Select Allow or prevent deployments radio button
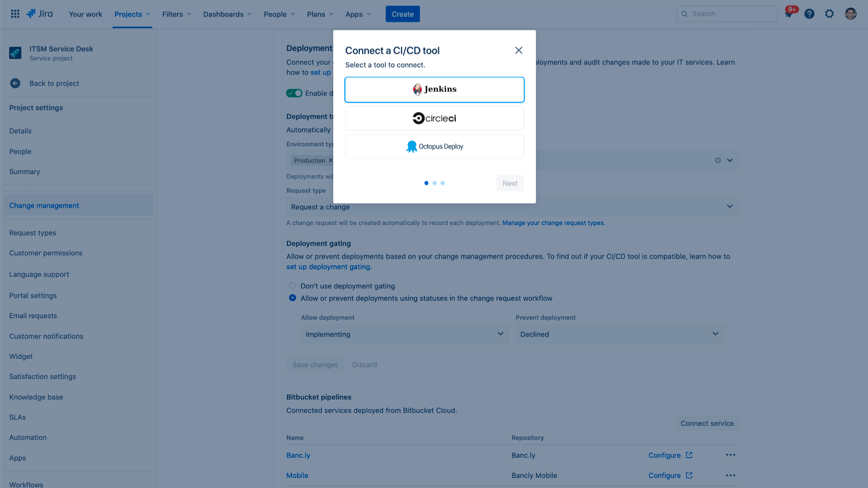 [292, 298]
